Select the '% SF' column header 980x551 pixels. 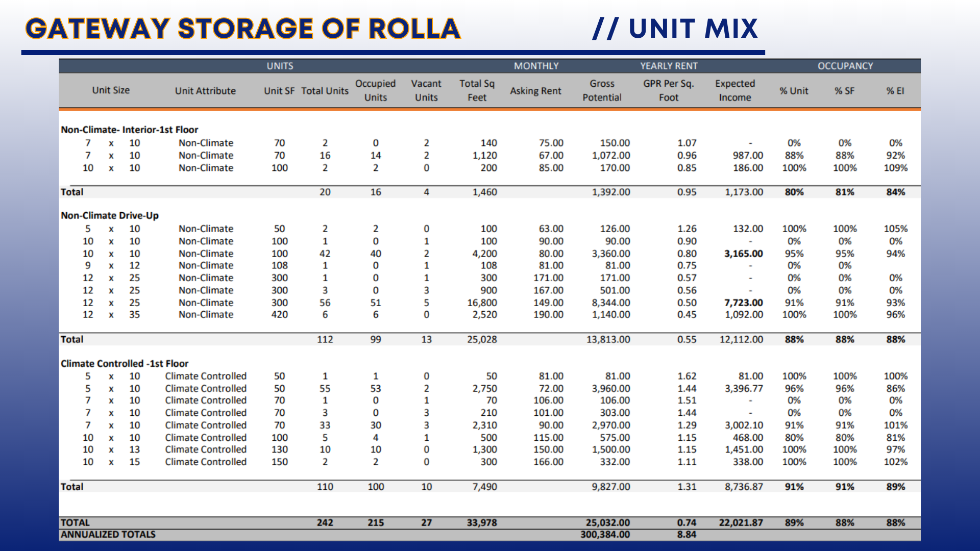pos(845,91)
